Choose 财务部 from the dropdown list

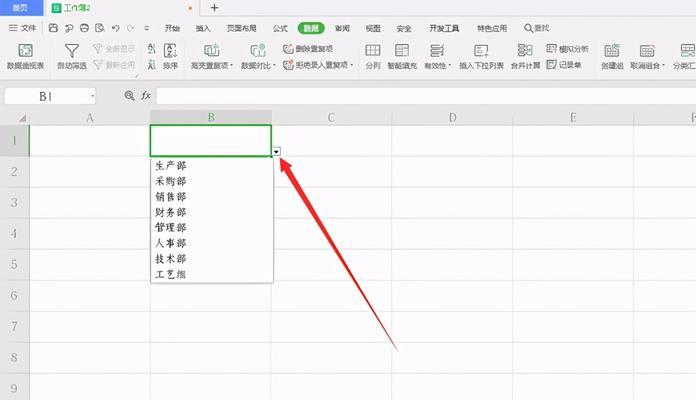[x=212, y=212]
